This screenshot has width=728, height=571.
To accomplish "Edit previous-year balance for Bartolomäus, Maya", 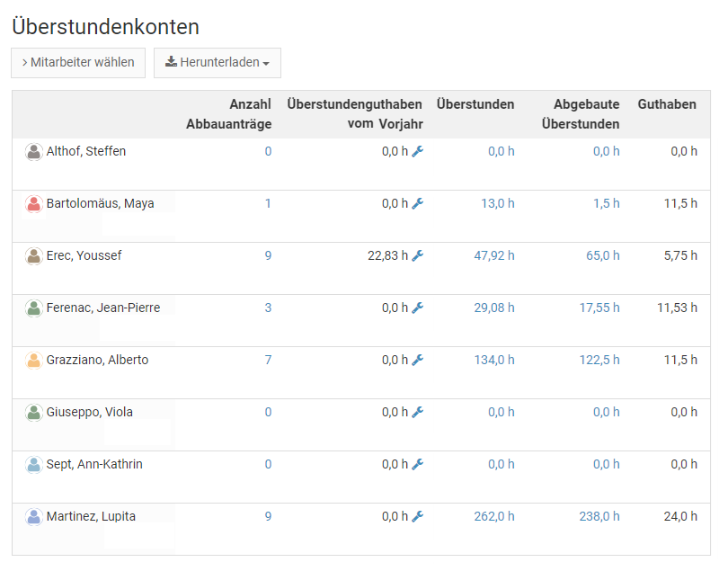I will click(x=417, y=204).
